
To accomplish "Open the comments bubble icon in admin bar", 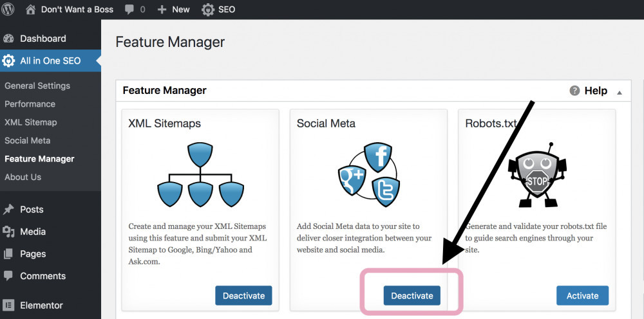I will pos(129,10).
